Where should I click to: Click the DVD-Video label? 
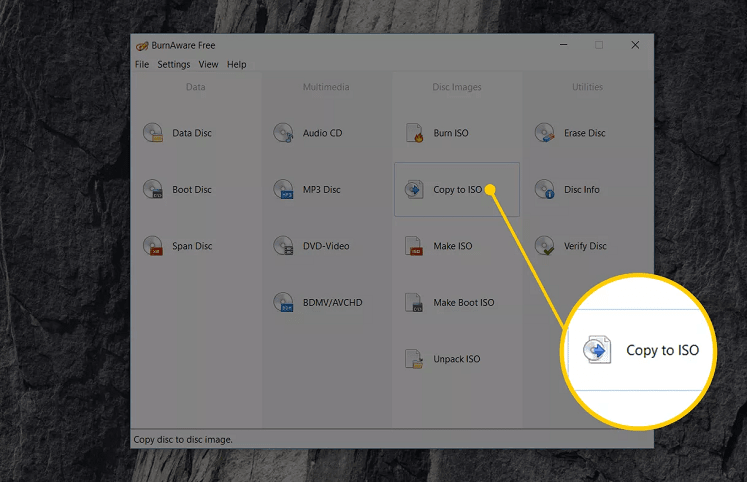[x=326, y=246]
